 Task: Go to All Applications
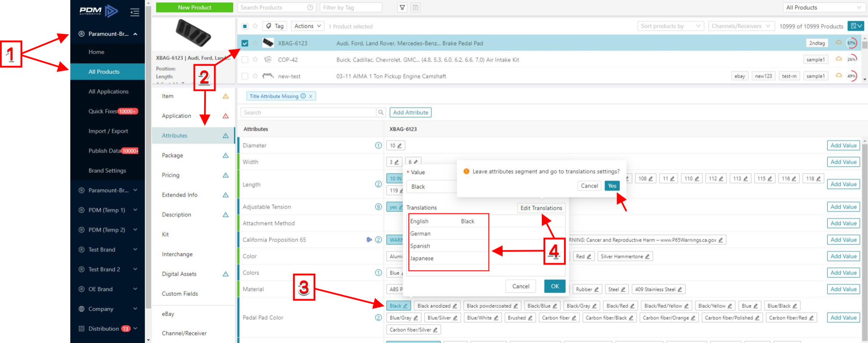[108, 91]
